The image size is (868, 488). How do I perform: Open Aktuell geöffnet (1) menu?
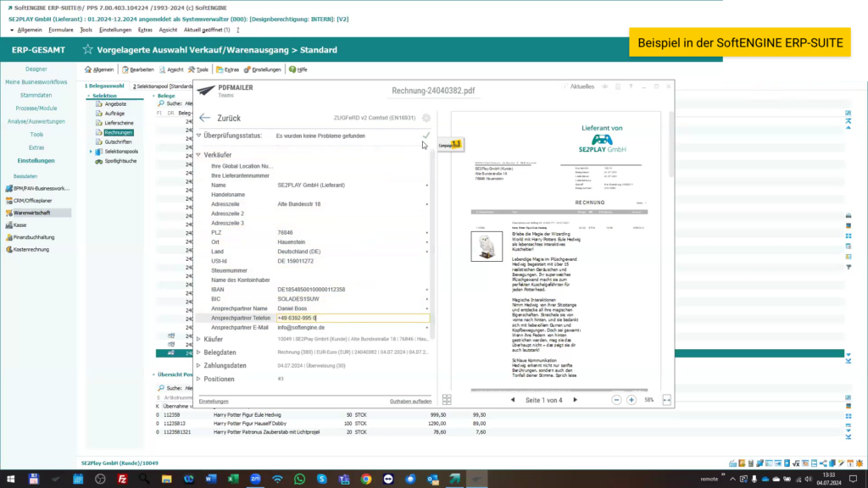click(x=207, y=30)
